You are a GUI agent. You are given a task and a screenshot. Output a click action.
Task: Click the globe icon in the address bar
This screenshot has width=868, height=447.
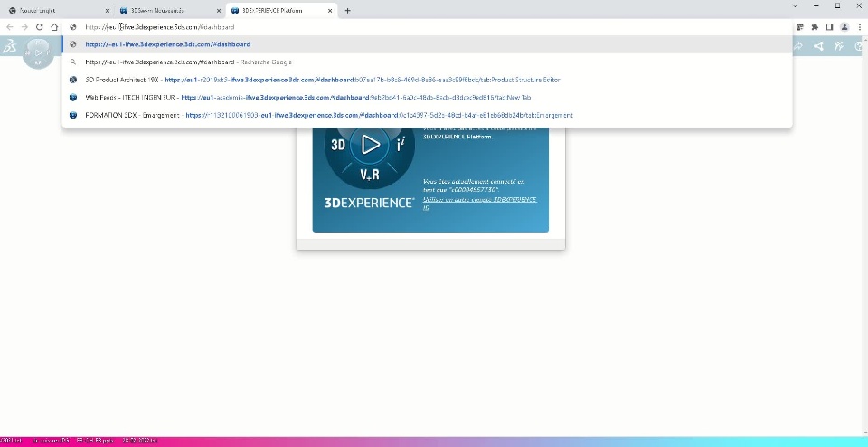click(72, 26)
